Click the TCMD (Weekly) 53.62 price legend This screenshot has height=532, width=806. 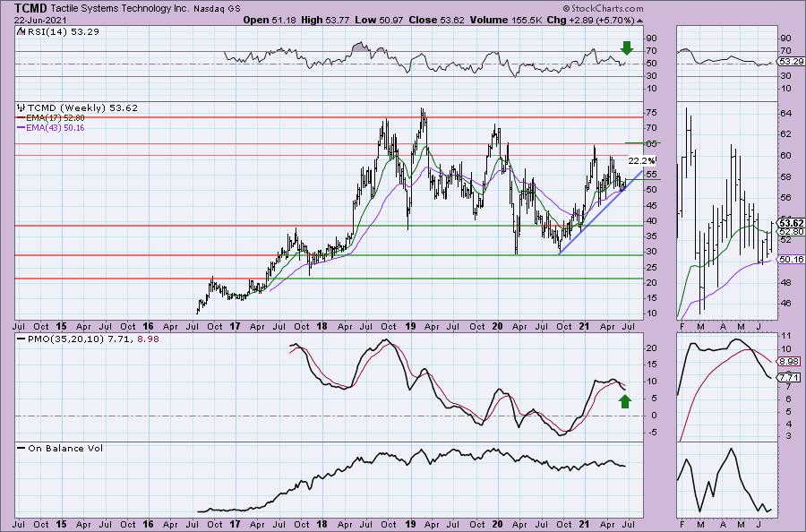(x=82, y=108)
